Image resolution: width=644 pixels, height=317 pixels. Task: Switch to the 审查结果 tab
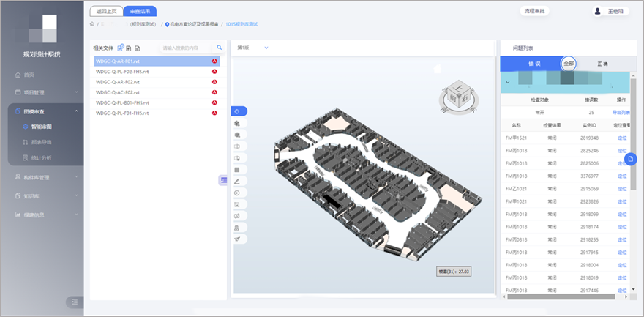tap(140, 11)
